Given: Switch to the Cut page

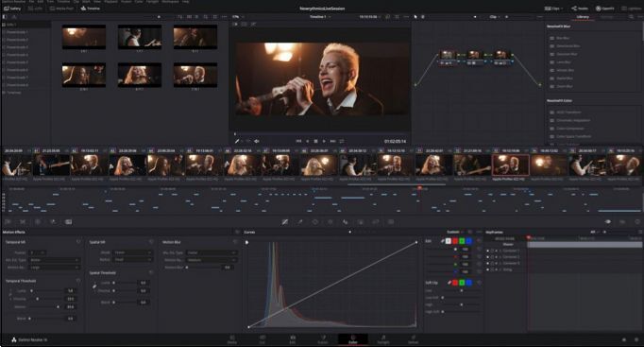Looking at the screenshot, I should point(262,339).
